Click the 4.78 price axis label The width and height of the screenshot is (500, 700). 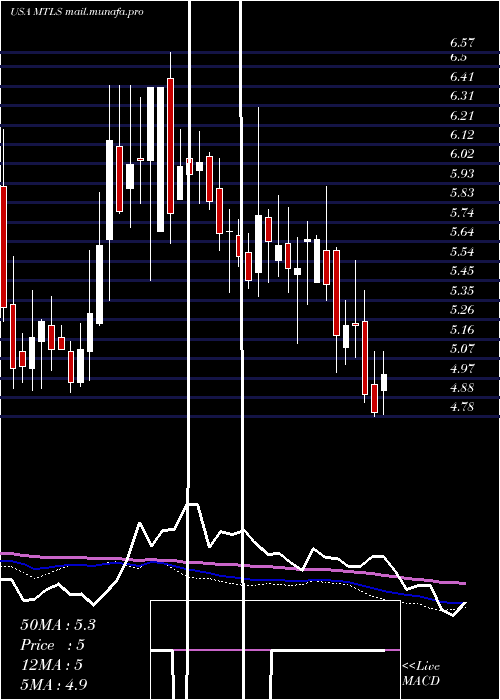click(x=462, y=407)
